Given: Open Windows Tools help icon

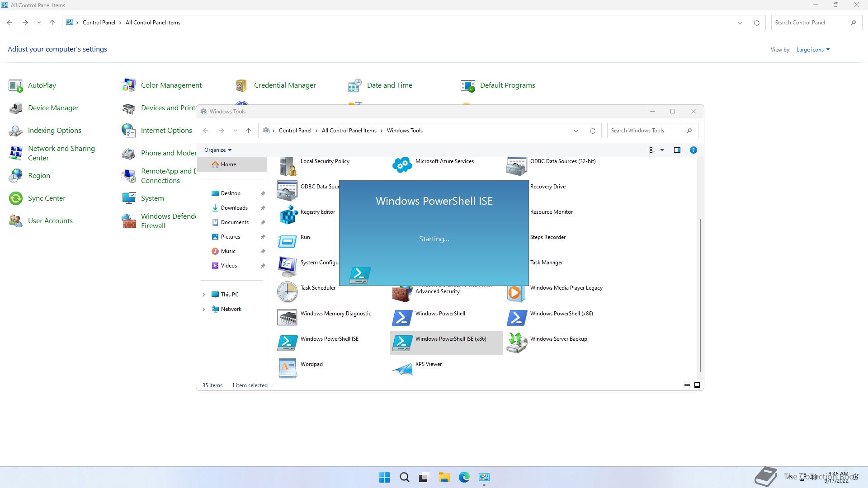Looking at the screenshot, I should [x=693, y=150].
